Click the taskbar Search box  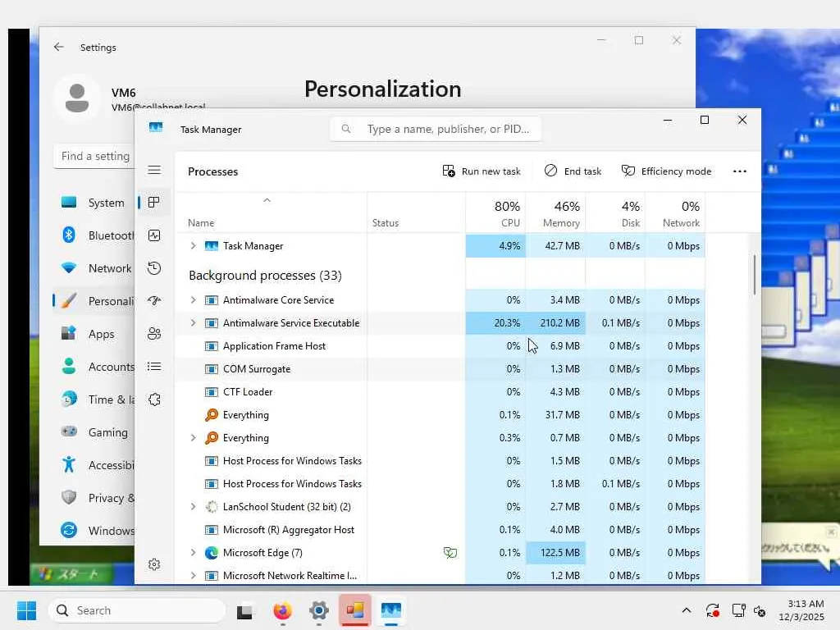(x=137, y=610)
